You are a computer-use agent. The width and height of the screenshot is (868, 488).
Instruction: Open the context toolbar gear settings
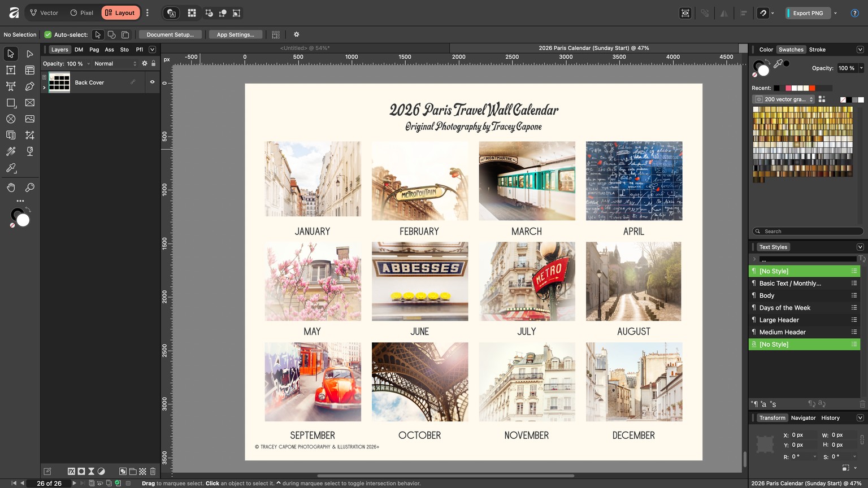296,34
